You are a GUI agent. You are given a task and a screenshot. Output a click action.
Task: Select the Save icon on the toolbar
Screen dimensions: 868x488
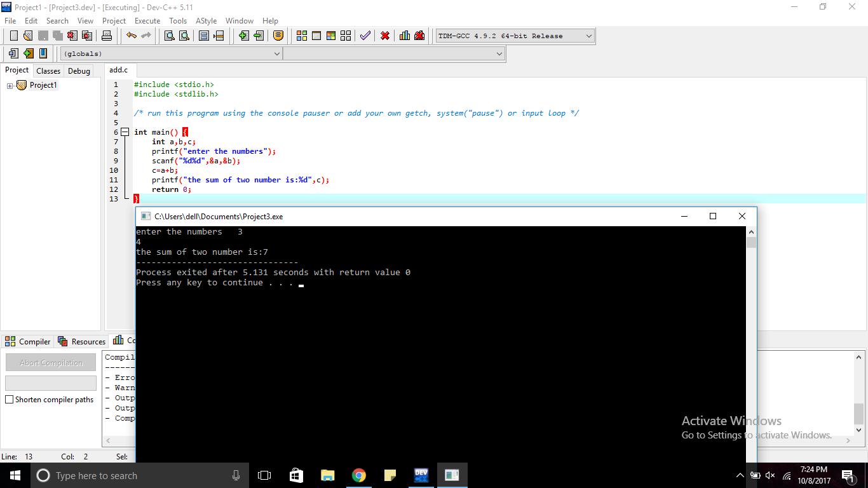[43, 36]
